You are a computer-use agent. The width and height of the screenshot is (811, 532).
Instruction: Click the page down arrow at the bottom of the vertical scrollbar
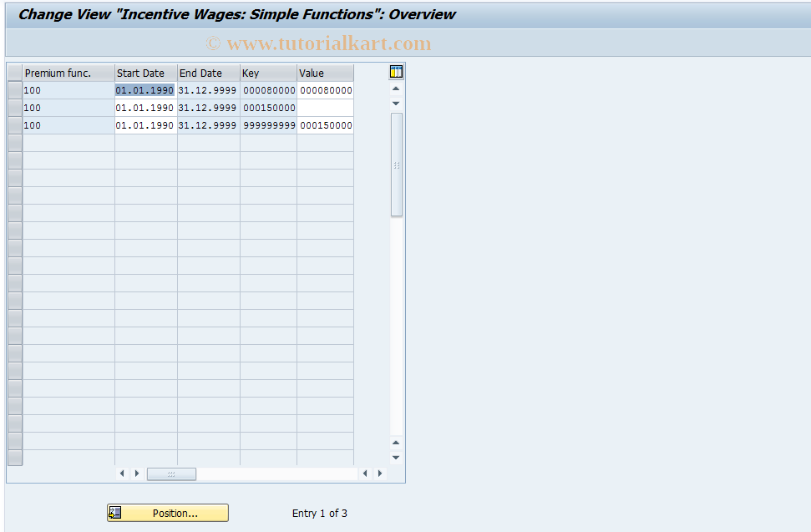(396, 457)
